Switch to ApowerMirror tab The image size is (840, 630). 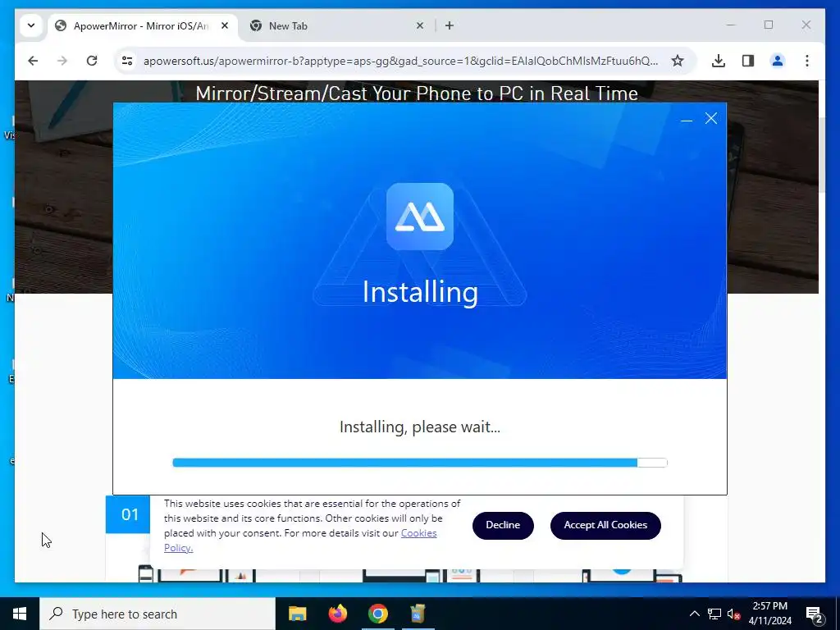click(x=142, y=25)
